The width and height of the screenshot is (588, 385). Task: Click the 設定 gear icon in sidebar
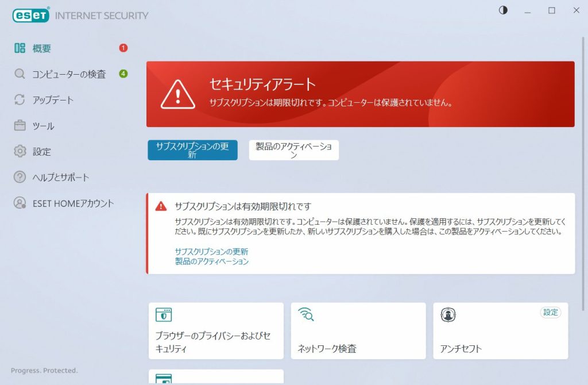click(20, 151)
